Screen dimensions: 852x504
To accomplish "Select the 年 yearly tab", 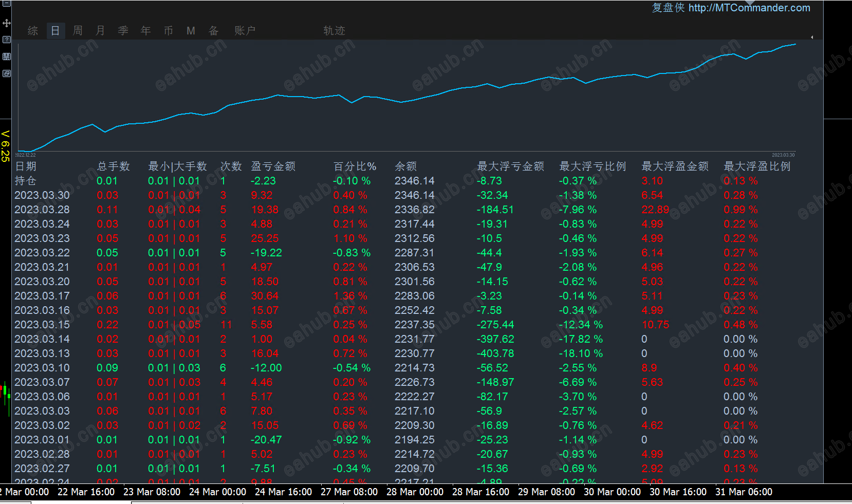I will (x=146, y=31).
